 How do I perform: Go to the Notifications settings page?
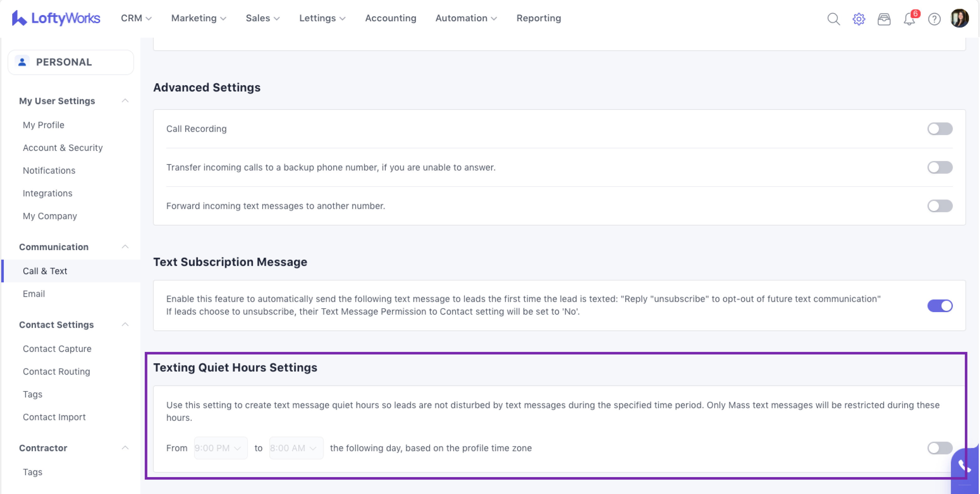49,170
